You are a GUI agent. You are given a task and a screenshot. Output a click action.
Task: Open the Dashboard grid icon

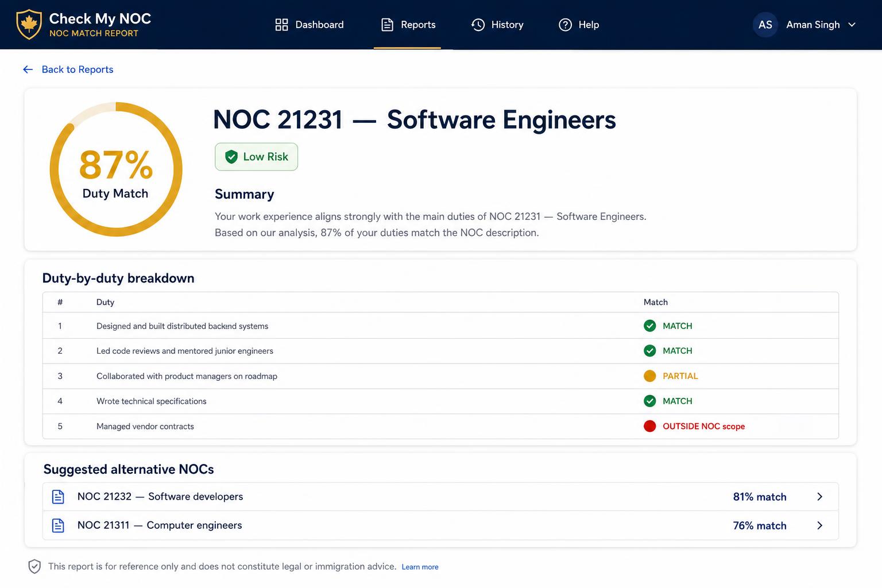tap(281, 25)
